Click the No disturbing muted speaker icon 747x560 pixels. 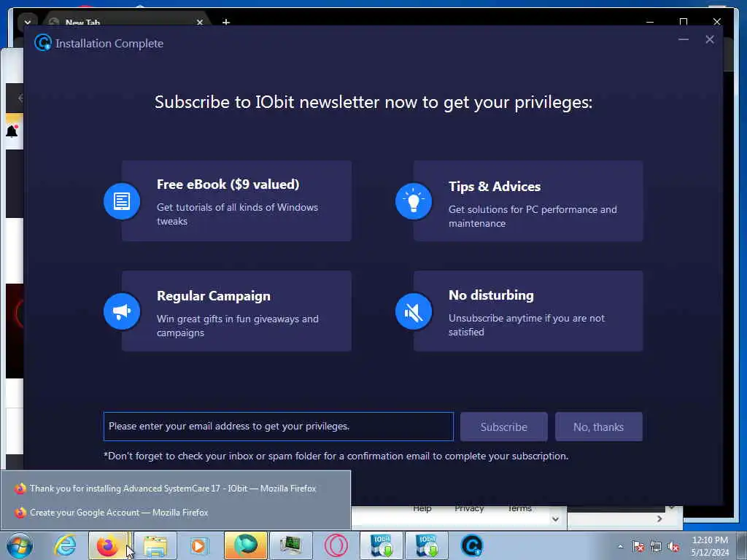click(x=414, y=311)
